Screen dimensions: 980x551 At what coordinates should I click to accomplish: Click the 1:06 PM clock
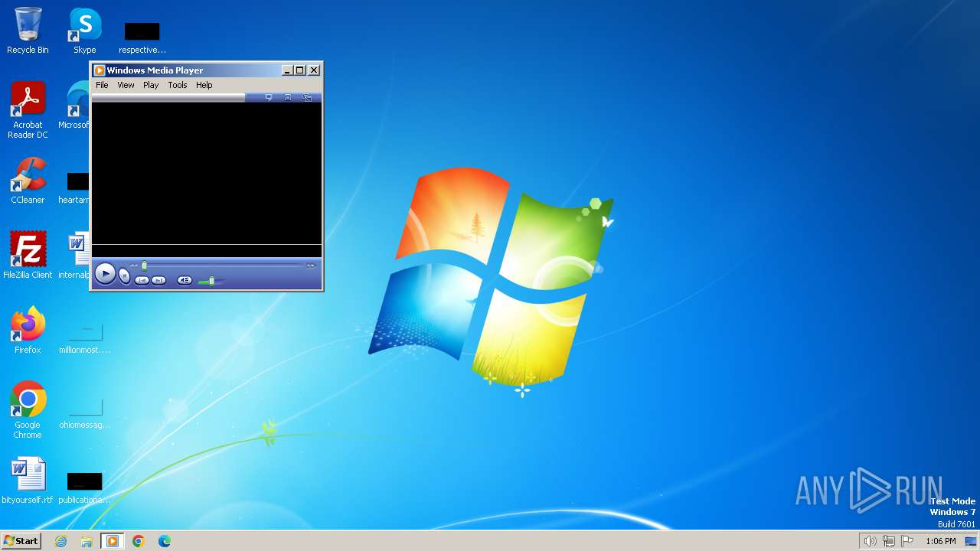[x=941, y=541]
